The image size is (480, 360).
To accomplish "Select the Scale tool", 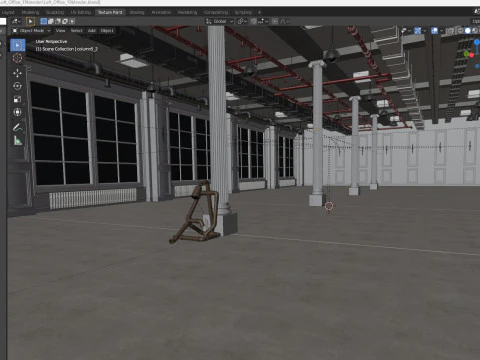I will (17, 99).
